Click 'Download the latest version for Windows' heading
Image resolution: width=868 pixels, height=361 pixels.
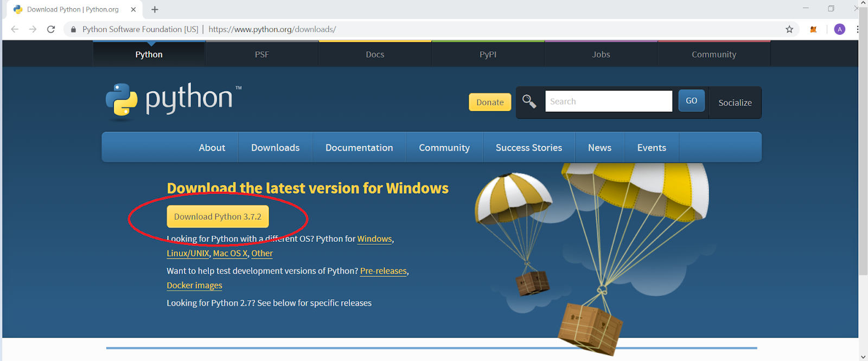coord(308,188)
